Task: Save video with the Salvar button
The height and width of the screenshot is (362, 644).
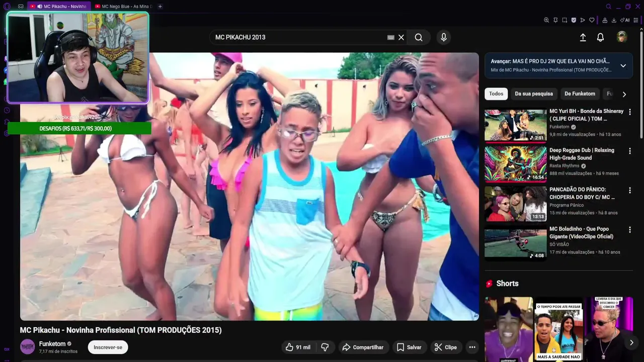Action: tap(409, 347)
